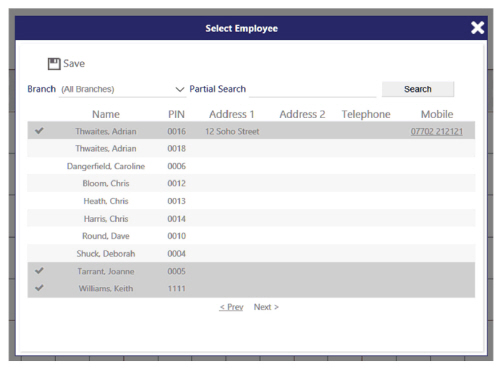502x369 pixels.
Task: Select the Dangerfield, Caroline row
Action: (x=251, y=166)
